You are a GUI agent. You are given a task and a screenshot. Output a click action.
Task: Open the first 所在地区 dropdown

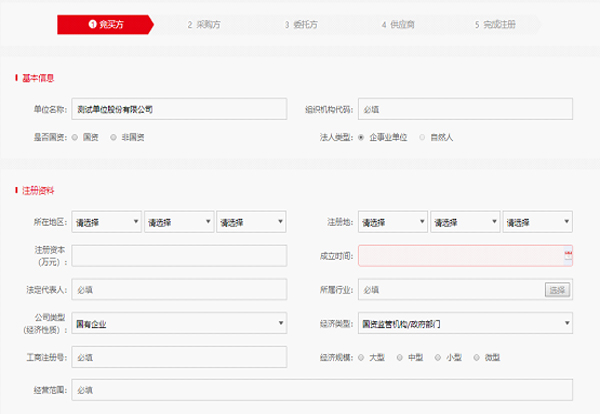point(106,222)
